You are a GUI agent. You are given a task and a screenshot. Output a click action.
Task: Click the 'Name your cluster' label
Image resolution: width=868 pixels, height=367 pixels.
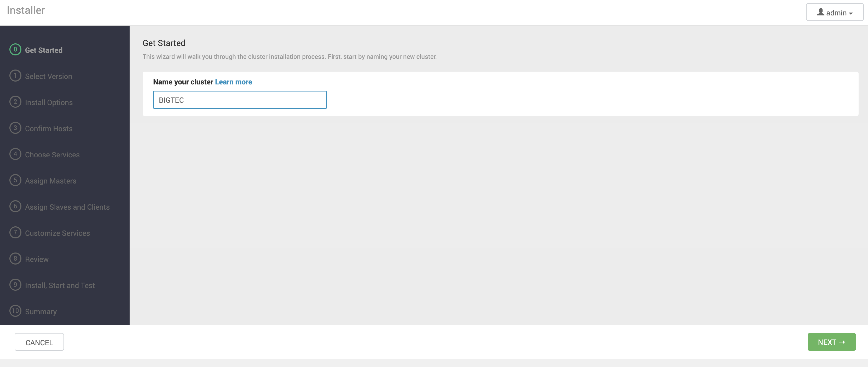pos(183,82)
